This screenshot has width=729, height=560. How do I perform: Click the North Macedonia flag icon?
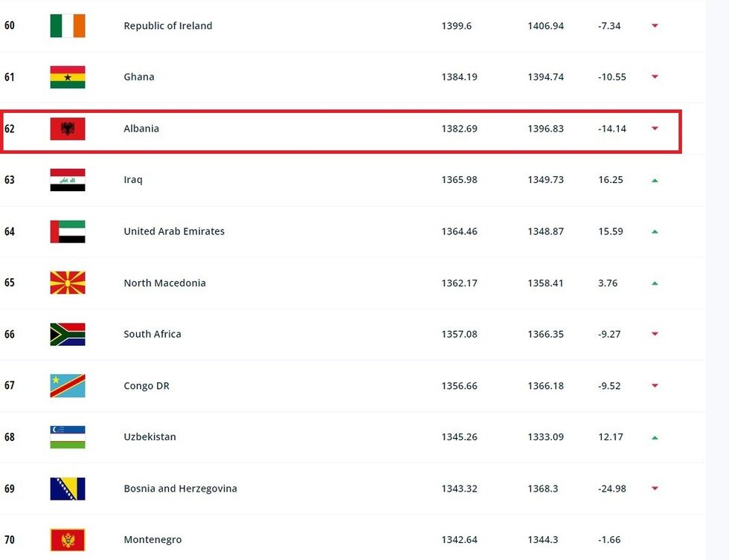tap(68, 283)
